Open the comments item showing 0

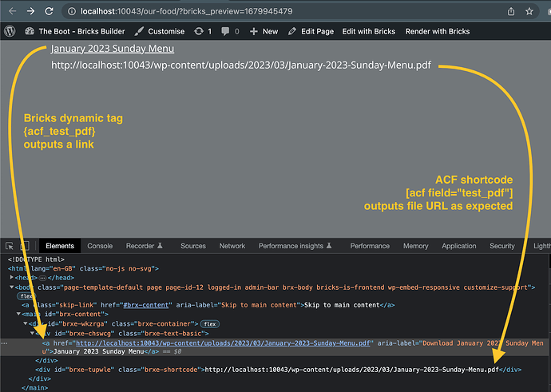tap(230, 31)
